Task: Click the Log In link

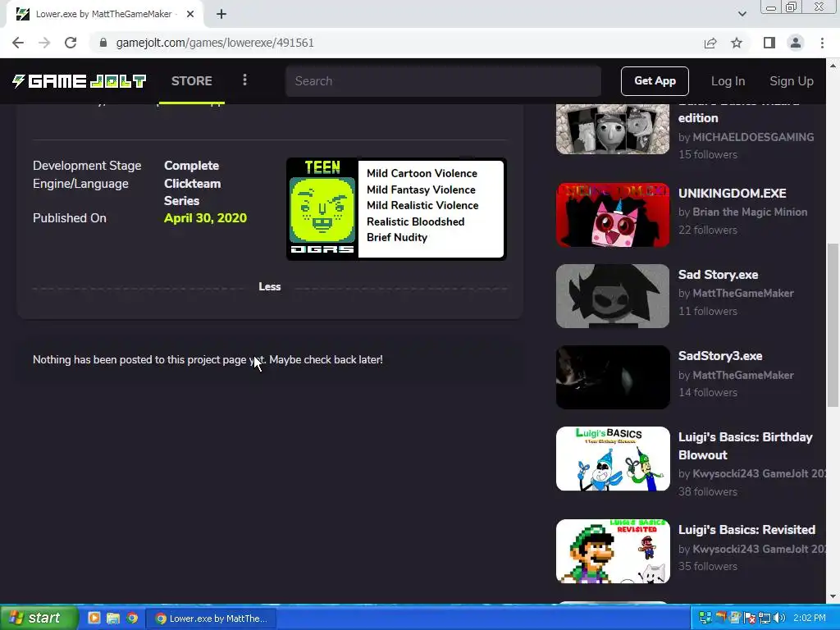Action: coord(728,81)
